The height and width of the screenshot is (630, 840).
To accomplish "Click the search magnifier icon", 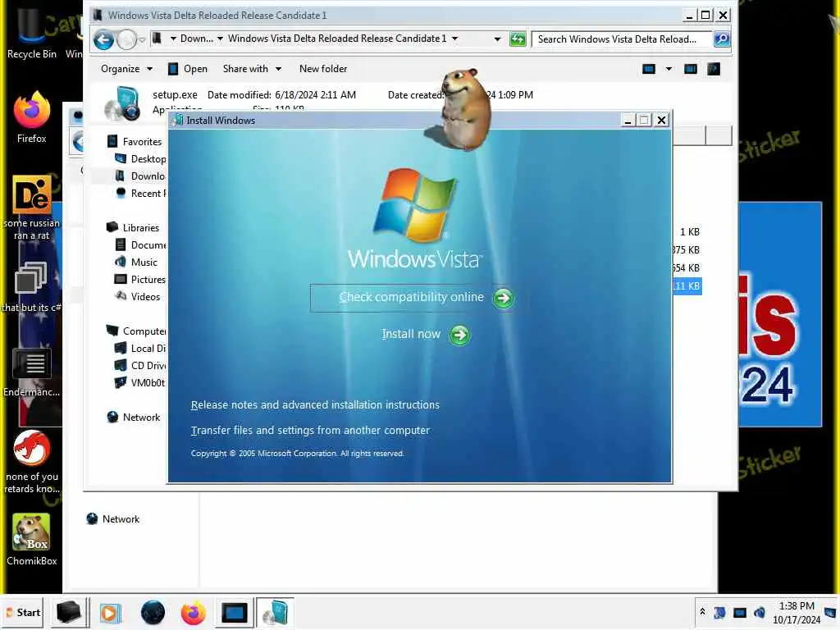I will tap(722, 39).
